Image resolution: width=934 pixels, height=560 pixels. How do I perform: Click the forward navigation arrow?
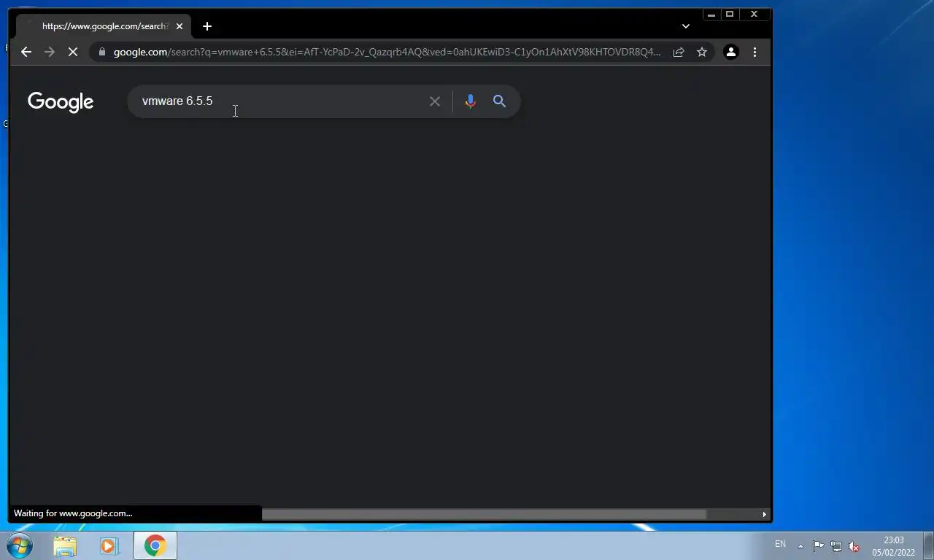tap(50, 52)
